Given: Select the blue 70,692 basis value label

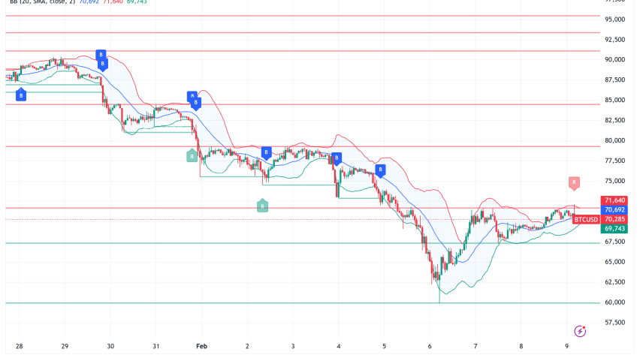Looking at the screenshot, I should (x=614, y=210).
